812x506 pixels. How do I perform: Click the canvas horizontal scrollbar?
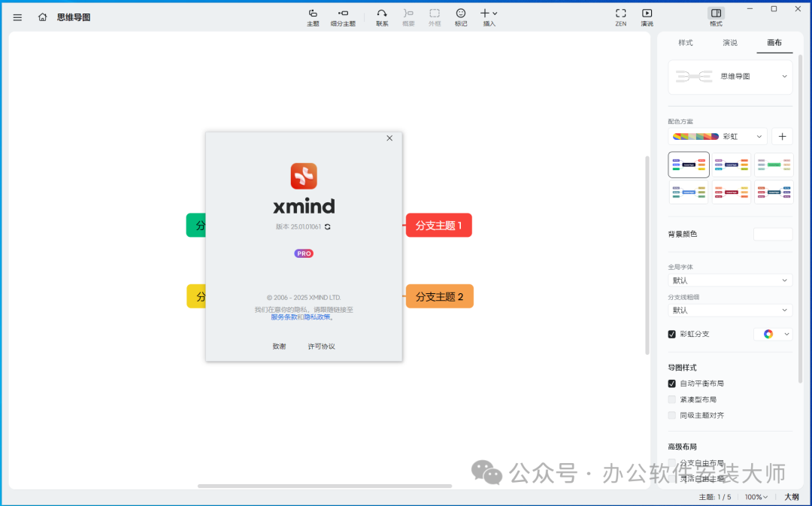[325, 486]
